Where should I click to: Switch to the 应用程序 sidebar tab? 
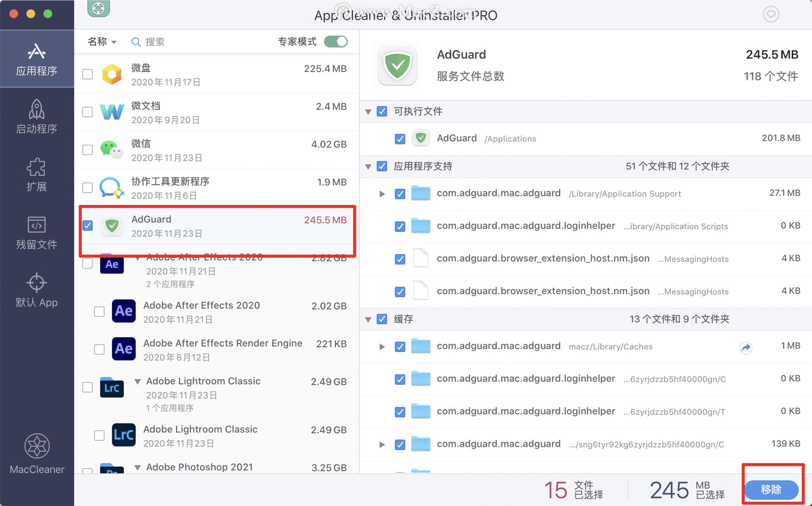pyautogui.click(x=36, y=59)
